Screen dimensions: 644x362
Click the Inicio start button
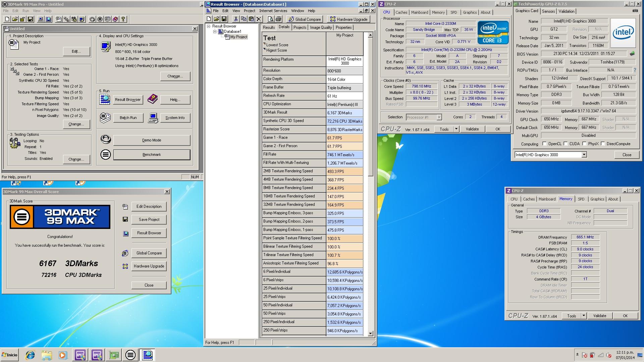pyautogui.click(x=9, y=355)
